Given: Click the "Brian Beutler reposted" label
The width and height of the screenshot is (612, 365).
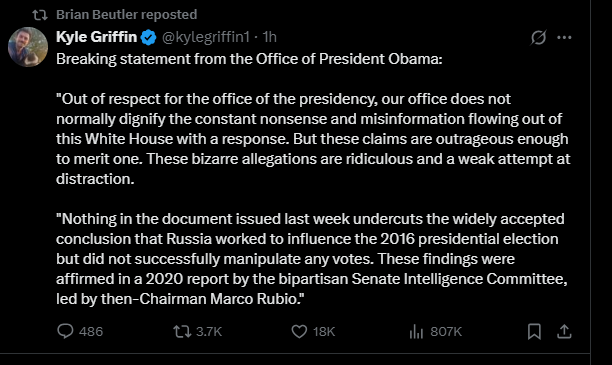Looking at the screenshot, I should click(126, 14).
